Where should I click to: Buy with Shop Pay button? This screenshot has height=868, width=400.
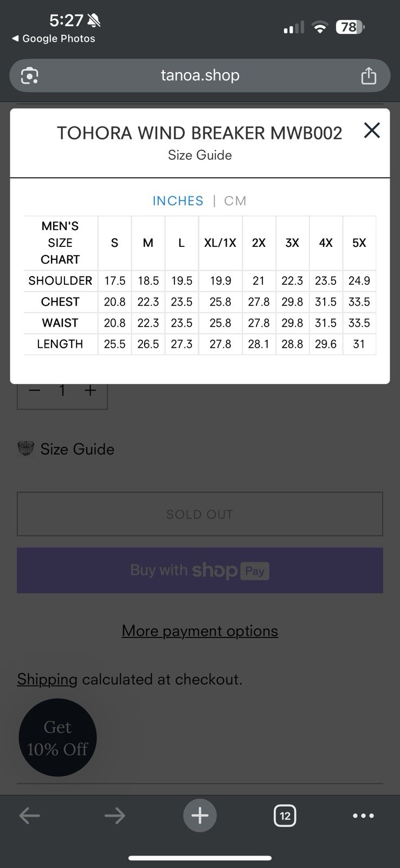tap(200, 570)
